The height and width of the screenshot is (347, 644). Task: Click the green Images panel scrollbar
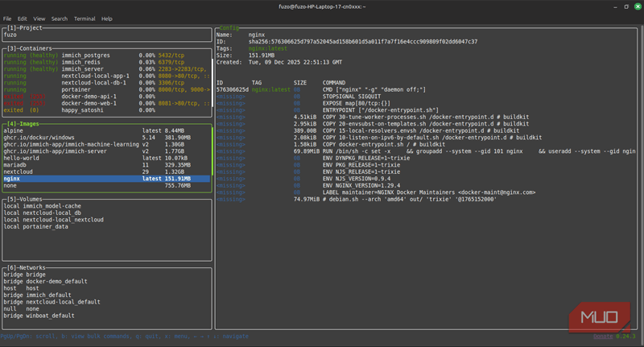212,151
